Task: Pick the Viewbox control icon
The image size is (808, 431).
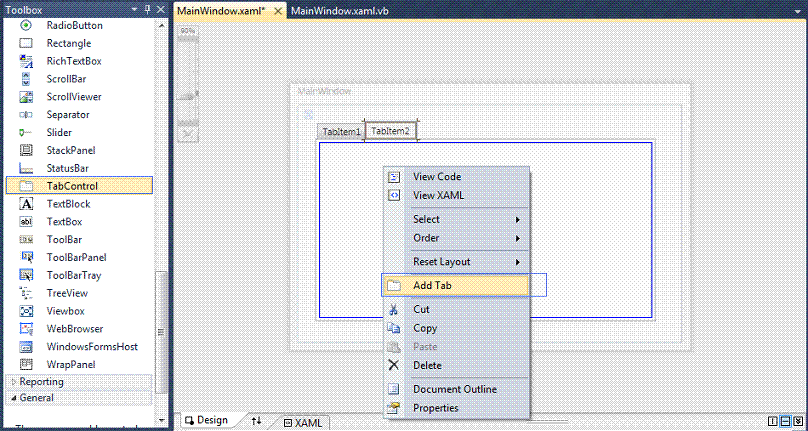Action: [x=26, y=311]
